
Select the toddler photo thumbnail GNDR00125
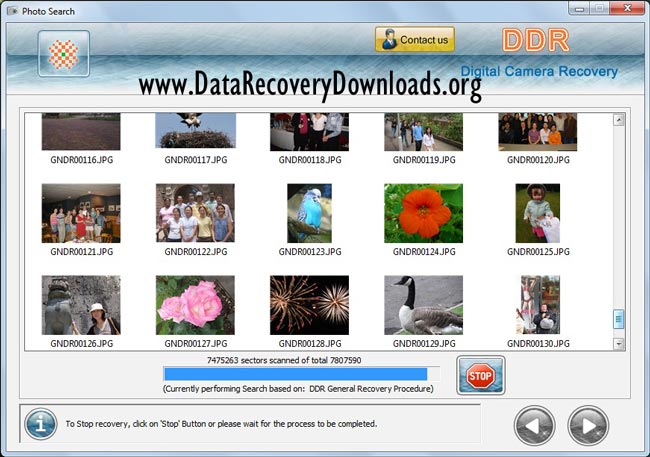[x=538, y=213]
